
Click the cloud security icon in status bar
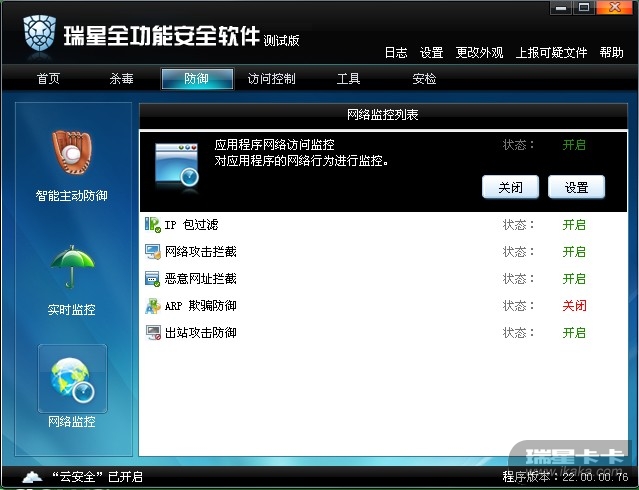pyautogui.click(x=32, y=477)
